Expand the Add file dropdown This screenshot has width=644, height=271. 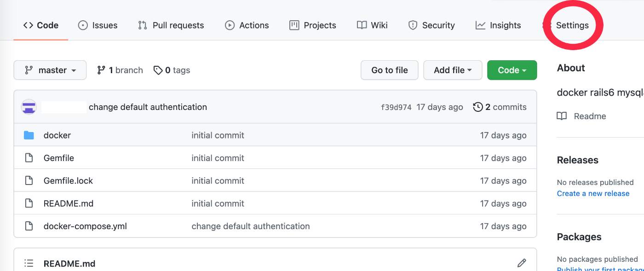click(x=453, y=70)
